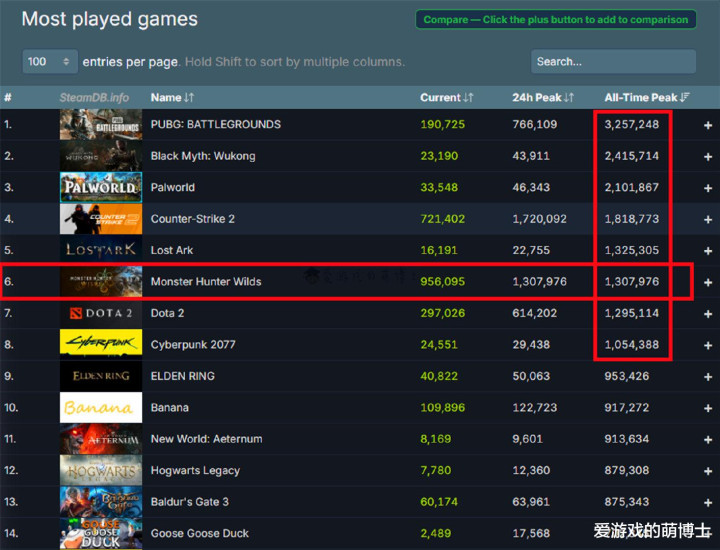Image resolution: width=720 pixels, height=550 pixels.
Task: Click the plus icon in ELDEN RING row
Action: [708, 376]
